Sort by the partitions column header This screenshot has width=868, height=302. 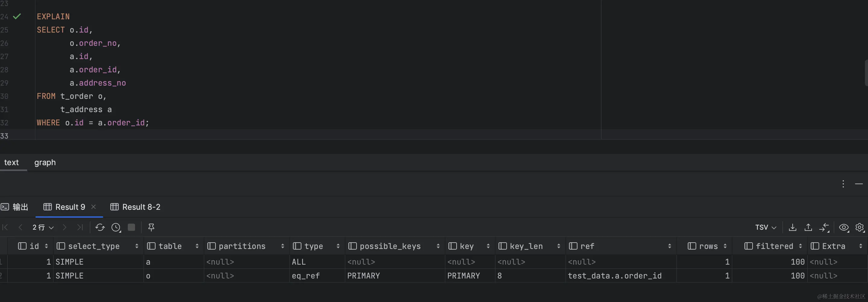246,246
